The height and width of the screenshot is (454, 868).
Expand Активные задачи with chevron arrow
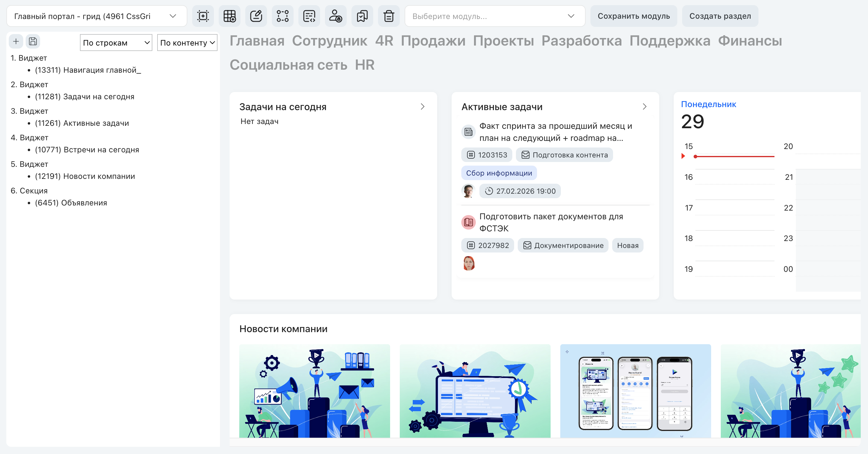click(645, 107)
